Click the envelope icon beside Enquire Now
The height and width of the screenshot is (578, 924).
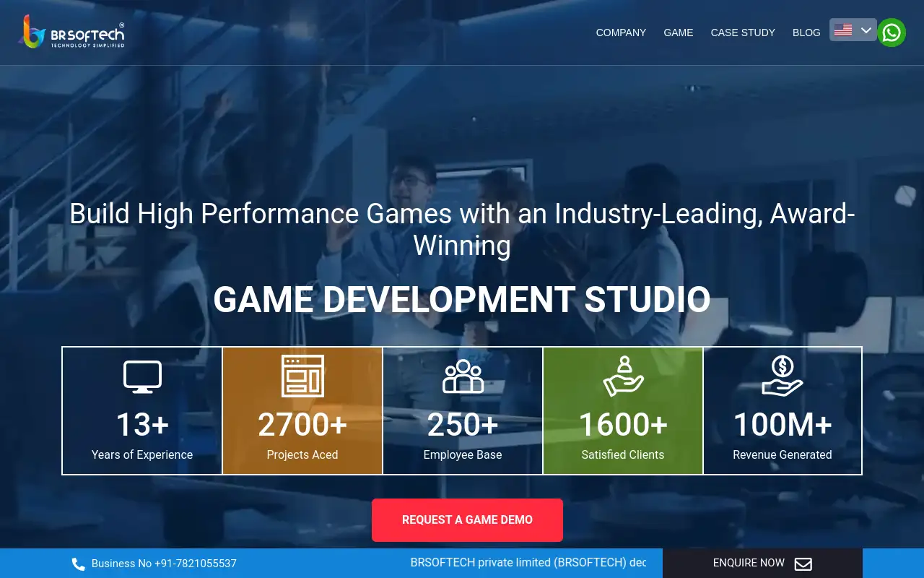(x=803, y=564)
